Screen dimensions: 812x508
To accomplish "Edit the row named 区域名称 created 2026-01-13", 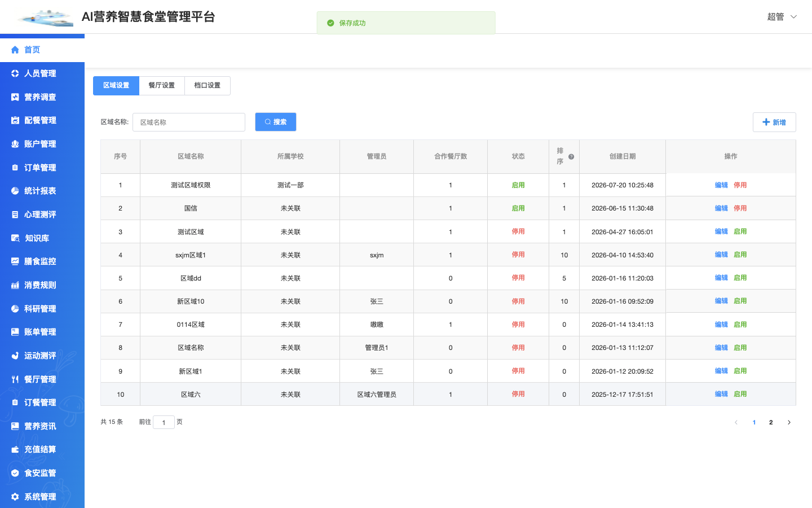I will 721,348.
